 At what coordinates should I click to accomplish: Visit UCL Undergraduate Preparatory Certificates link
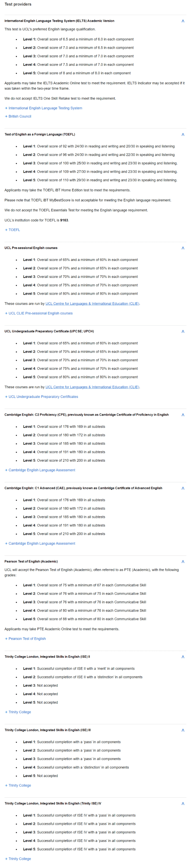tap(41, 397)
